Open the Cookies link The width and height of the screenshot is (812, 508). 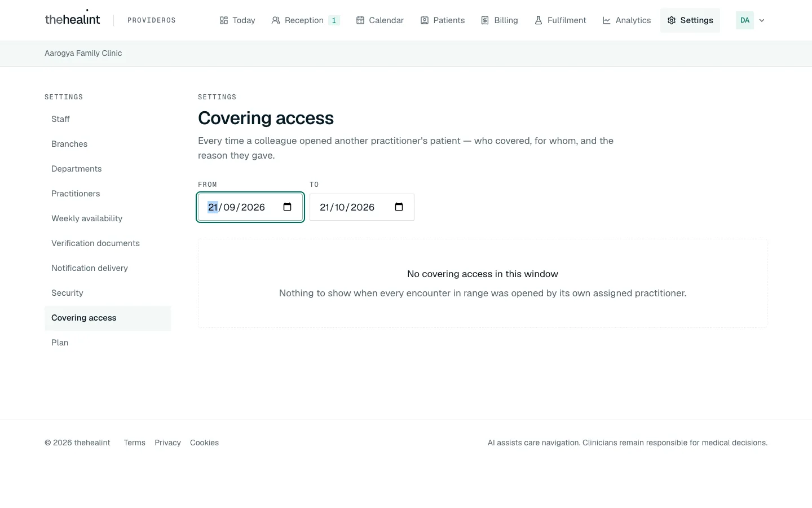(204, 443)
